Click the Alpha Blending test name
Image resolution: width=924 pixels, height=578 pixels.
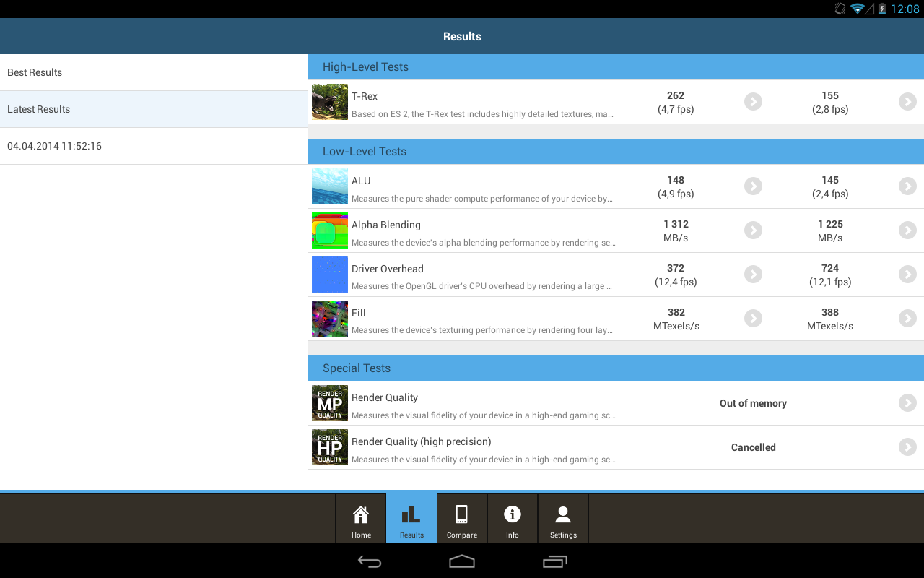click(386, 225)
